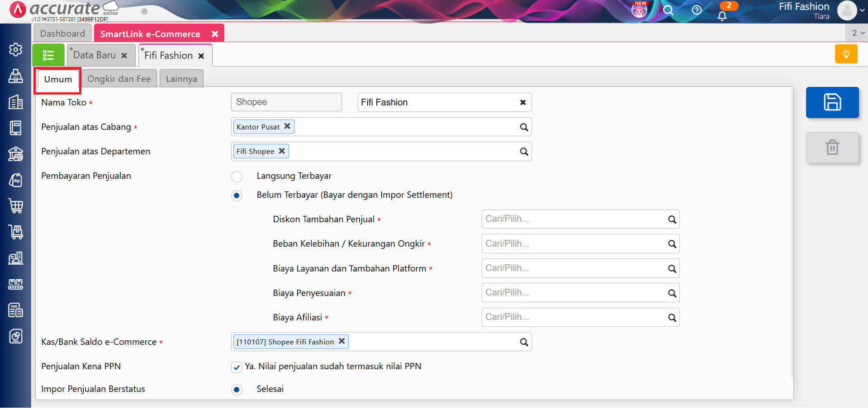Switch to the Ongkir dan Fee tab

(x=119, y=78)
